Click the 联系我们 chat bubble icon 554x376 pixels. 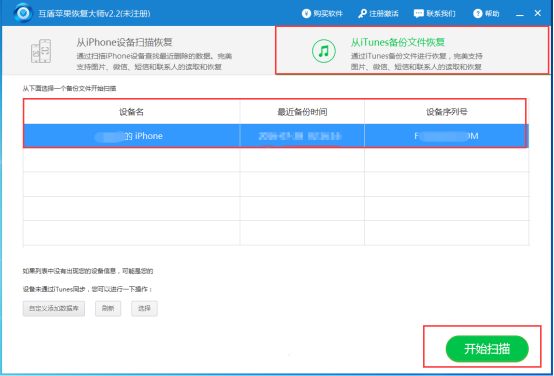(419, 14)
